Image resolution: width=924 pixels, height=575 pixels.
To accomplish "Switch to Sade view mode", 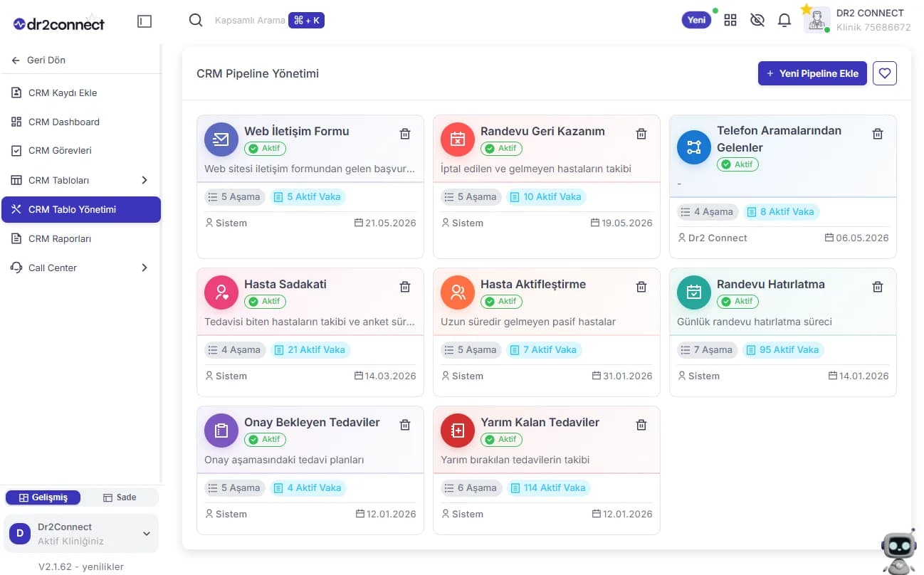I will (120, 497).
